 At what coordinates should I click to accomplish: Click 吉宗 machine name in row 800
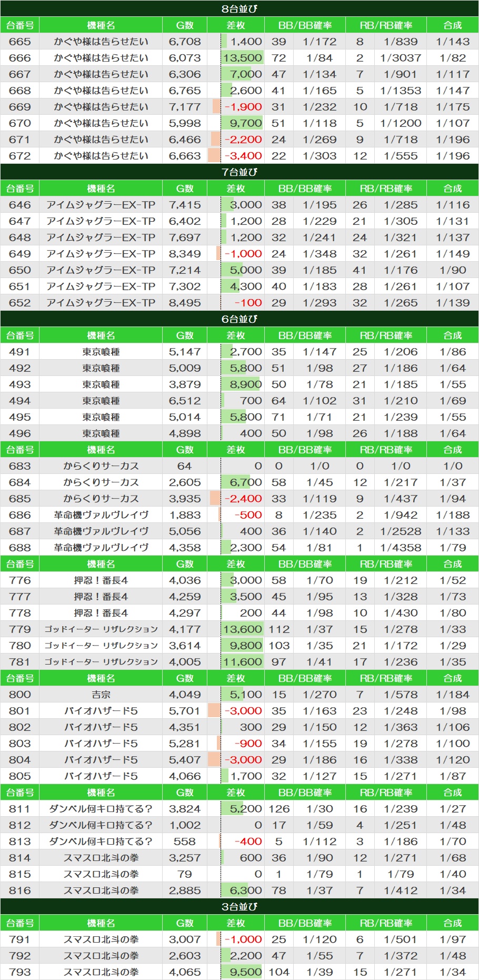101,695
